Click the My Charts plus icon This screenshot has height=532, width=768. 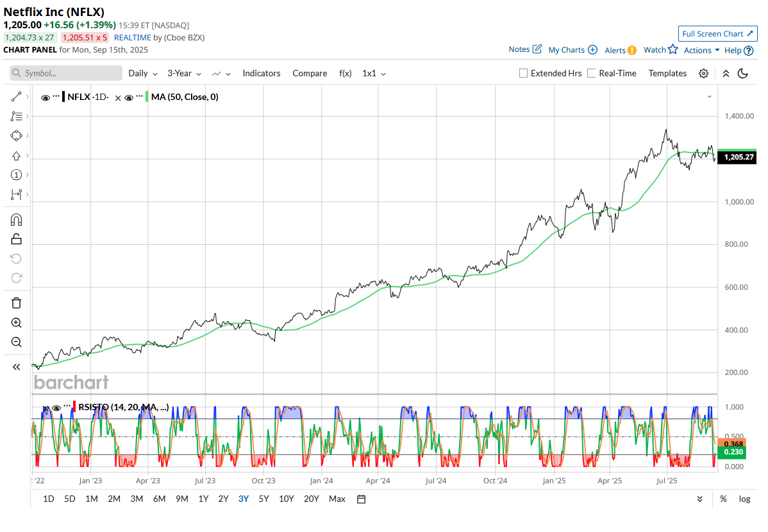[592, 49]
